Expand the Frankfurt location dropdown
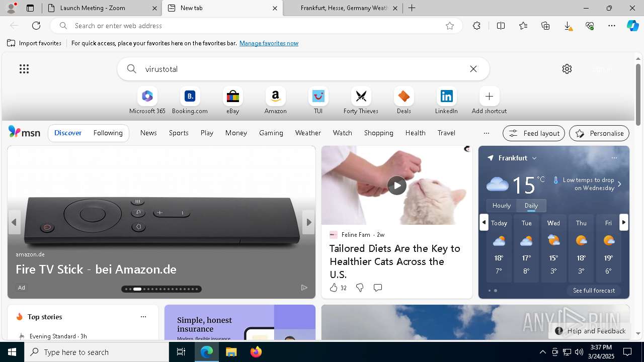The image size is (644, 362). coord(534,158)
